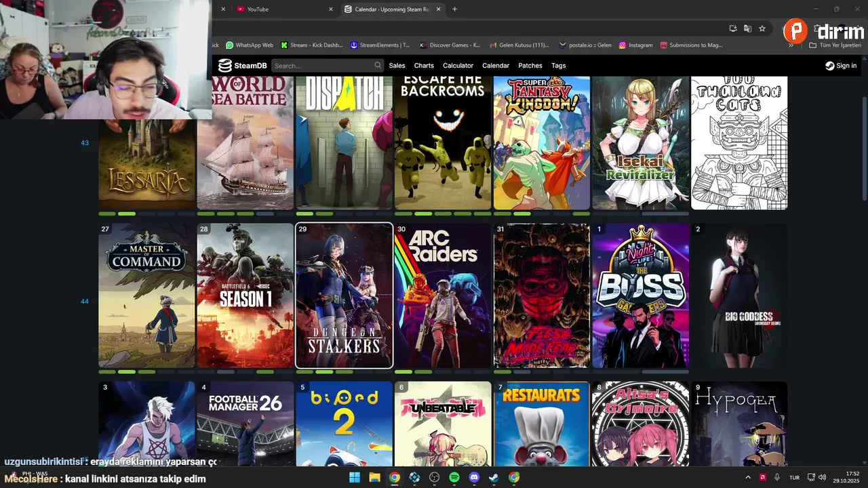Open the Football Manager 26 card
Viewport: 868px width, 488px height.
245,424
